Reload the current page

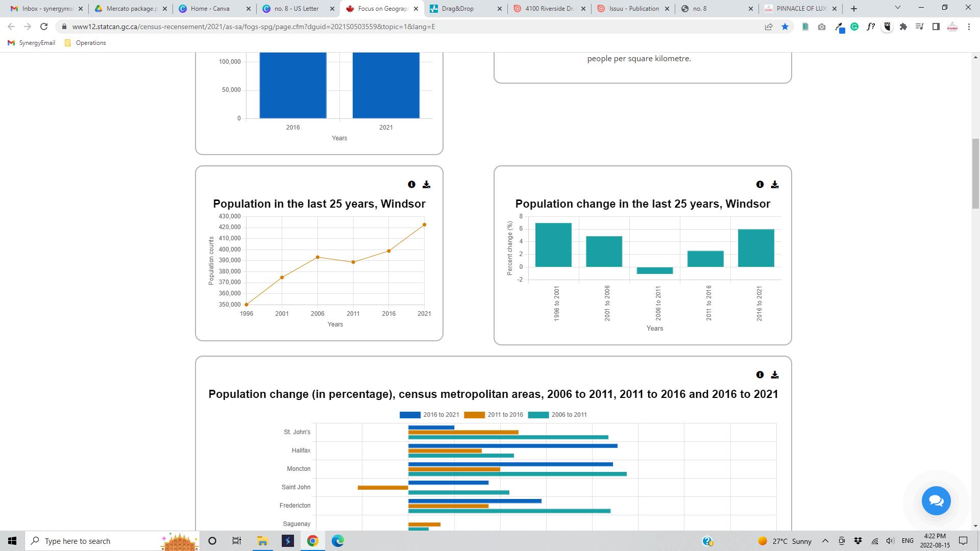[44, 27]
